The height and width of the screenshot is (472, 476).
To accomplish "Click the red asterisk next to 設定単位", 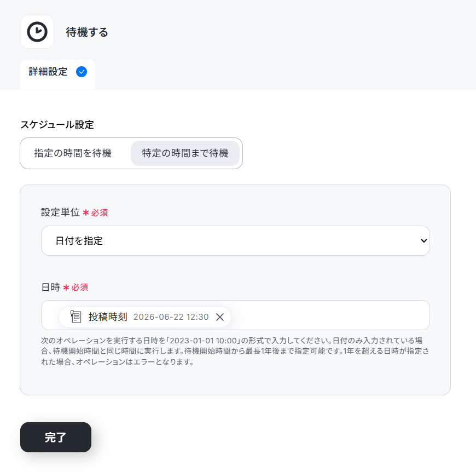I will 85,212.
